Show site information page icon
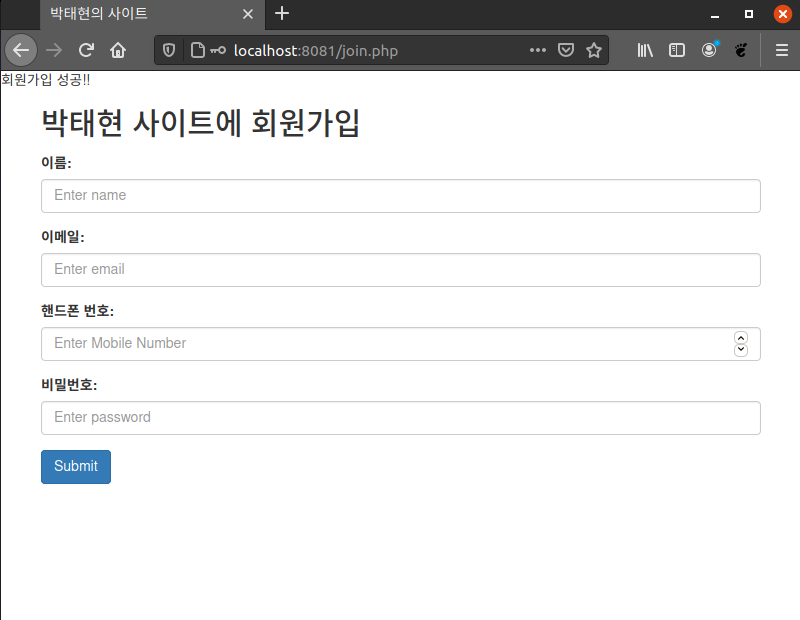 pyautogui.click(x=197, y=50)
